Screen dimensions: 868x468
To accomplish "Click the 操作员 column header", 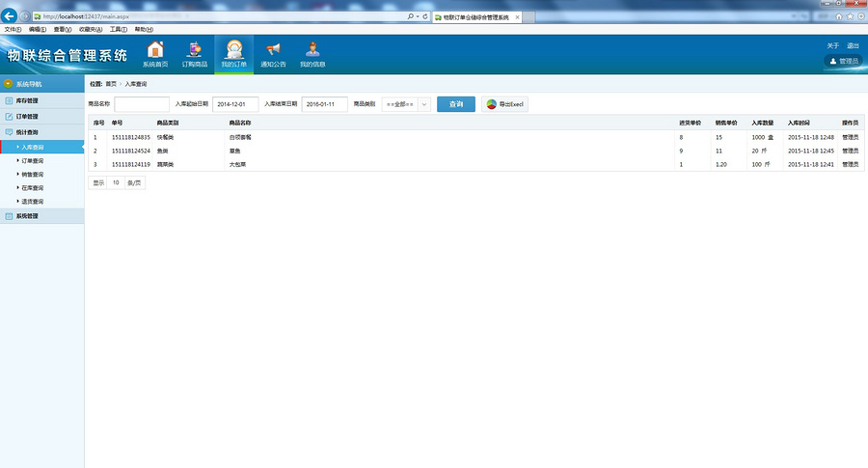I will (x=851, y=123).
